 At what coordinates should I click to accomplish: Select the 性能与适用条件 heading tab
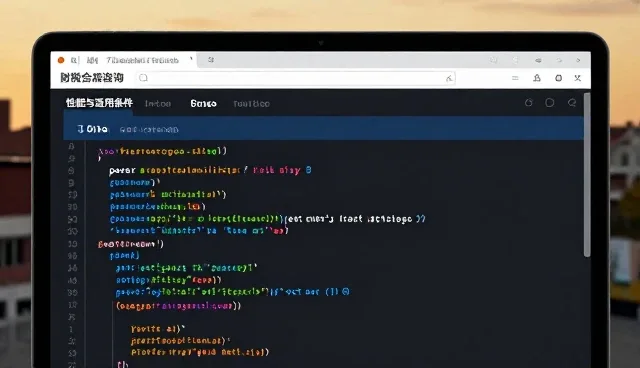(99, 103)
